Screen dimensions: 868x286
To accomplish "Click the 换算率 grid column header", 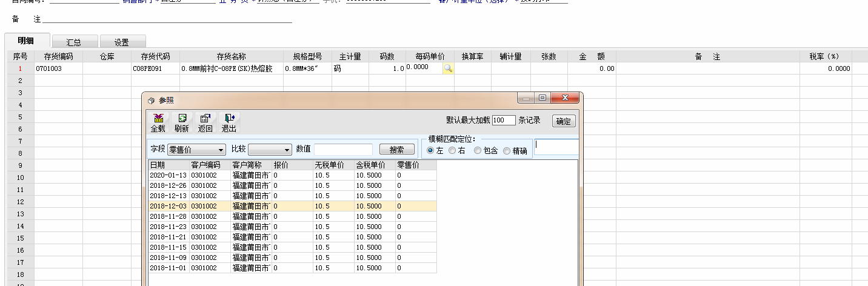I will [x=472, y=56].
